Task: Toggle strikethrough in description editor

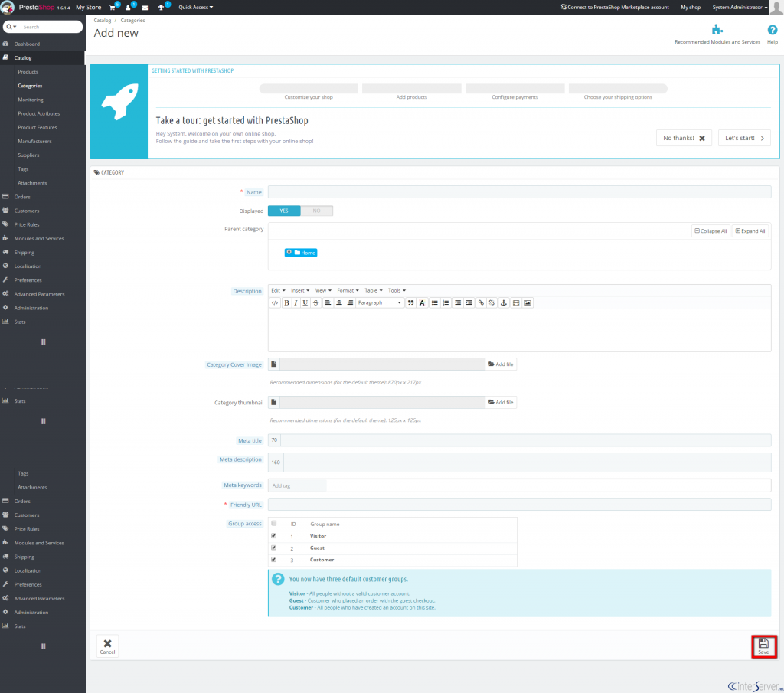Action: (x=315, y=303)
